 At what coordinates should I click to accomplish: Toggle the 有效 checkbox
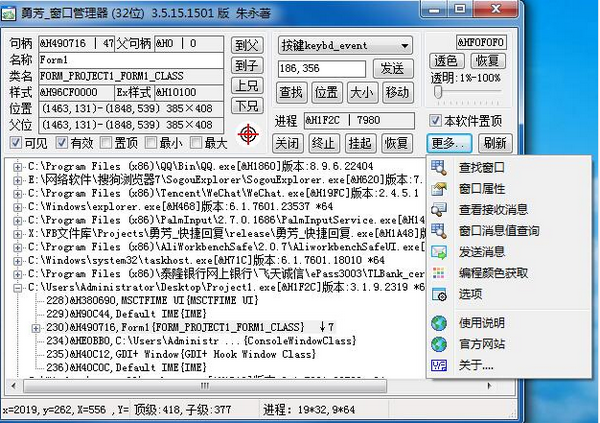(x=61, y=143)
